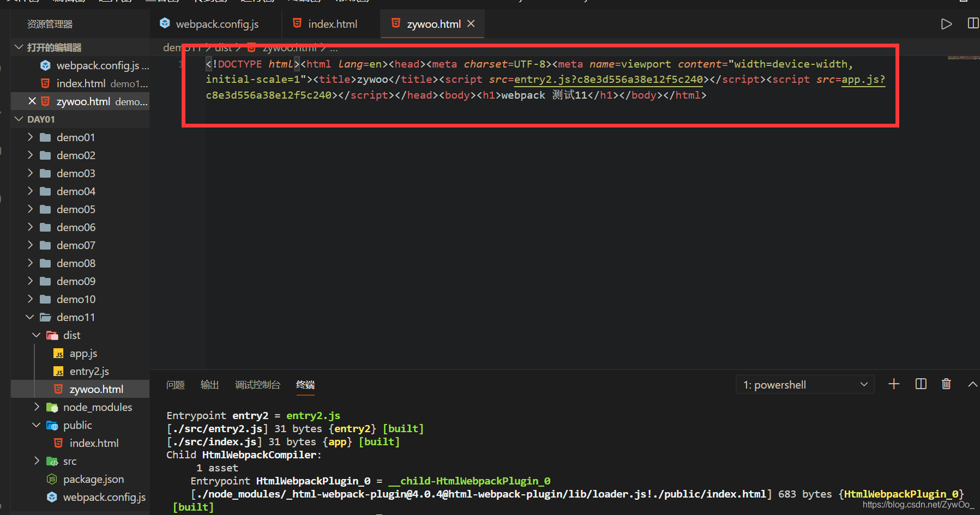This screenshot has width=980, height=515.
Task: Click the HTML5 icon on zywoo.html tab
Action: coord(396,23)
